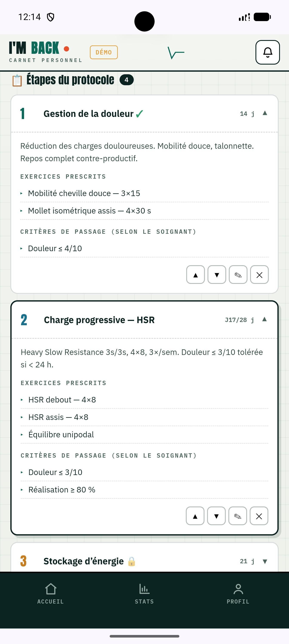
Task: Select criterion Douleur ≤ 4/10
Action: click(144, 249)
